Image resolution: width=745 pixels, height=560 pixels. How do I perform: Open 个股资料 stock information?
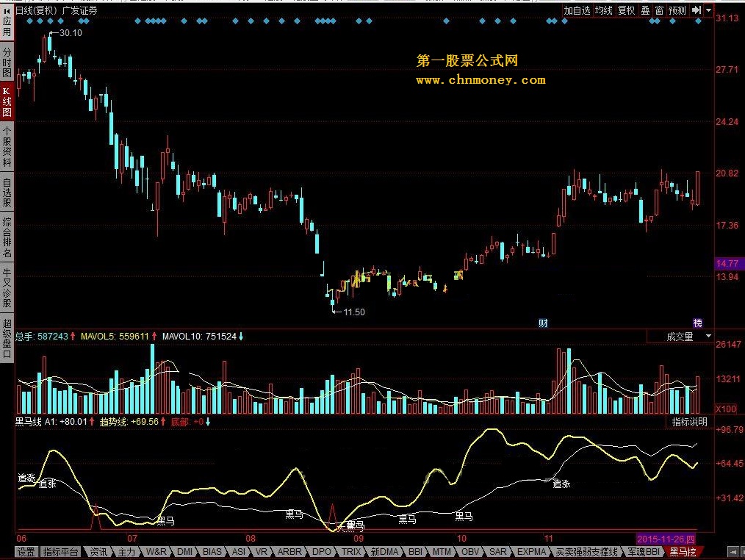[x=7, y=147]
